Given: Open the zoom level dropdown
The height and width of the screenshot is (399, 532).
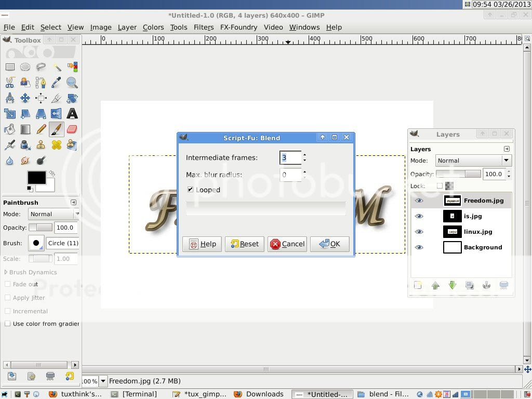Looking at the screenshot, I should point(103,381).
